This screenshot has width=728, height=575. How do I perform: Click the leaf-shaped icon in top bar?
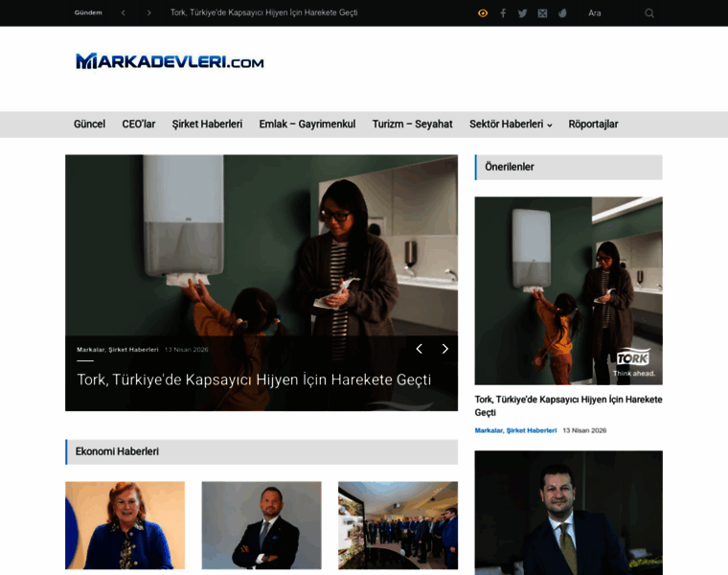[x=562, y=13]
